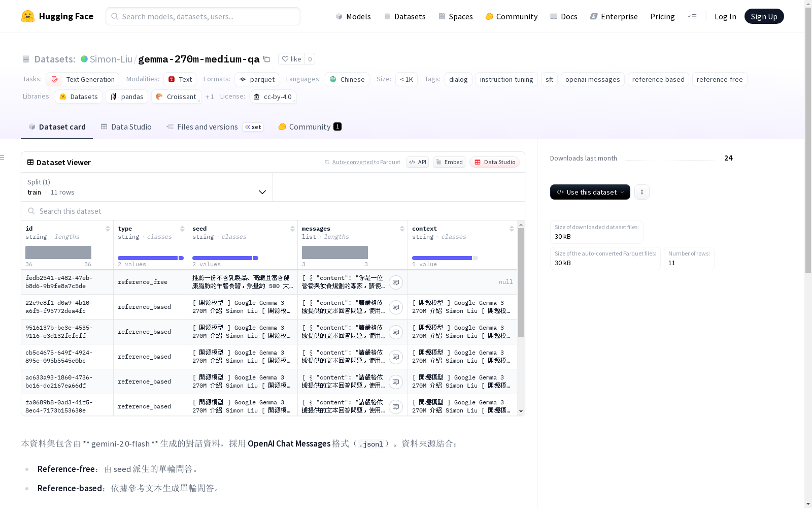Sort by the context column arrows
This screenshot has width=812, height=508.
pos(512,229)
